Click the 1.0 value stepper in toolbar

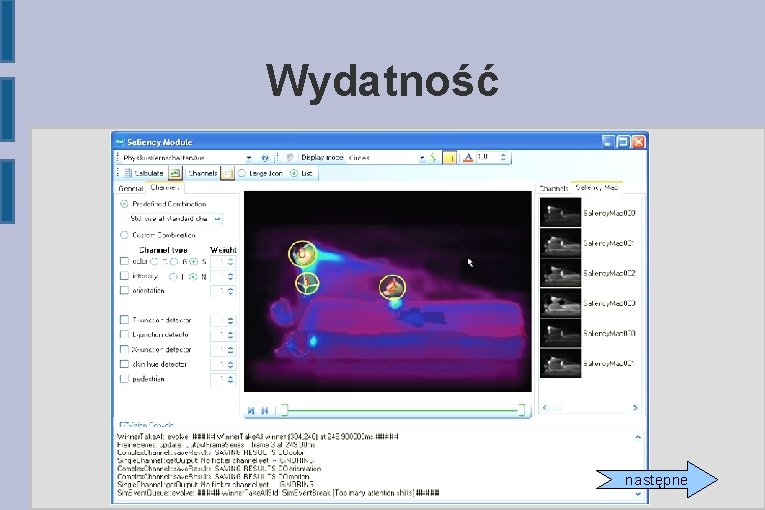point(503,157)
